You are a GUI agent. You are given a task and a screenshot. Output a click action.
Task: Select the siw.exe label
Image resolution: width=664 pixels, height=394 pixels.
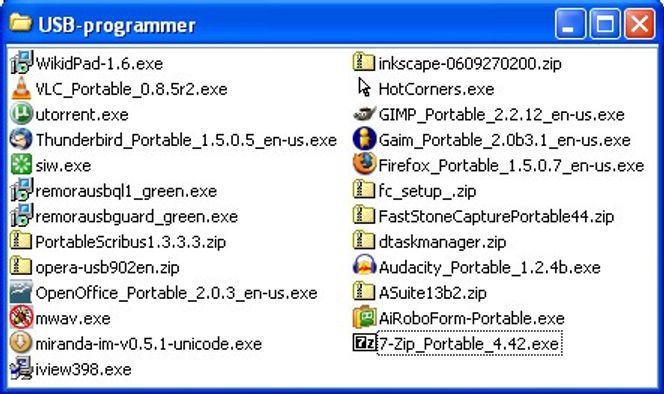[x=63, y=166]
